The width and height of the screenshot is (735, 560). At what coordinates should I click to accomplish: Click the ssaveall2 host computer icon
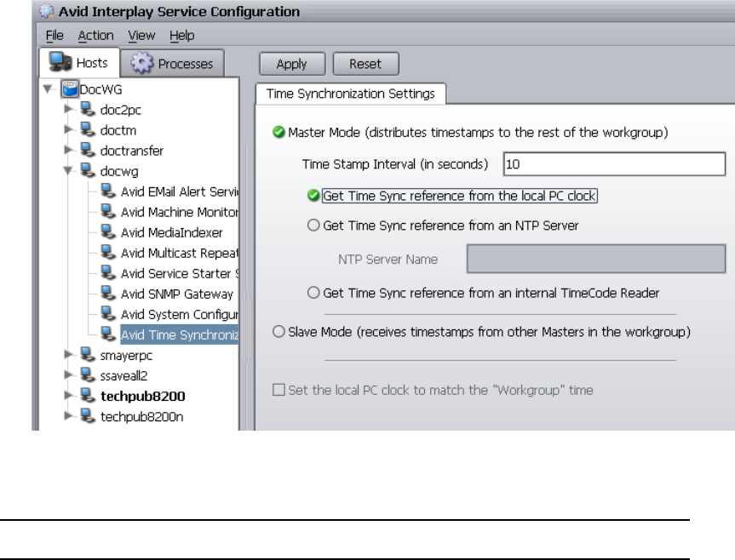[x=88, y=375]
